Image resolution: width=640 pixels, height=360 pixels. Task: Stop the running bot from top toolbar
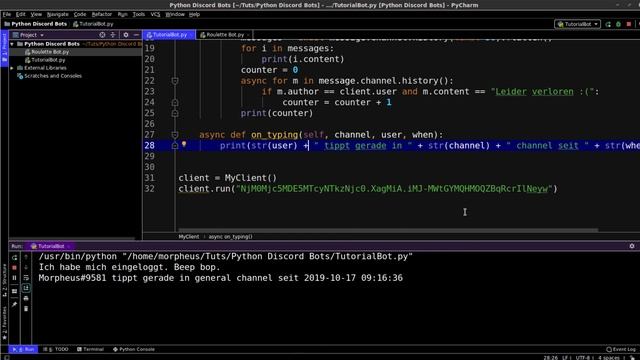(629, 24)
